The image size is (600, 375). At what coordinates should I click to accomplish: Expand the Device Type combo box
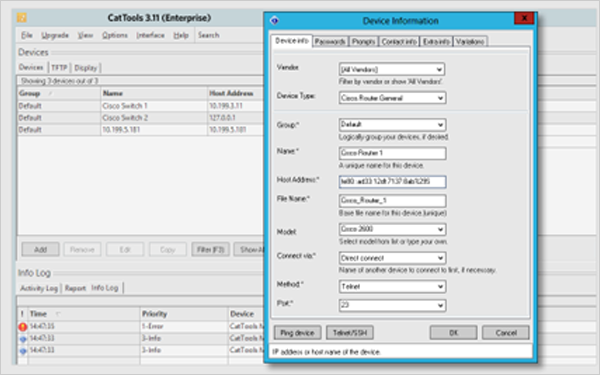pos(440,98)
